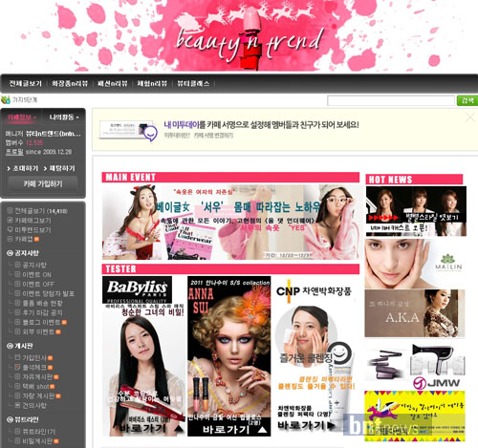
Task: Open the 공지사항 board in the sidebar tree
Action: (34, 265)
